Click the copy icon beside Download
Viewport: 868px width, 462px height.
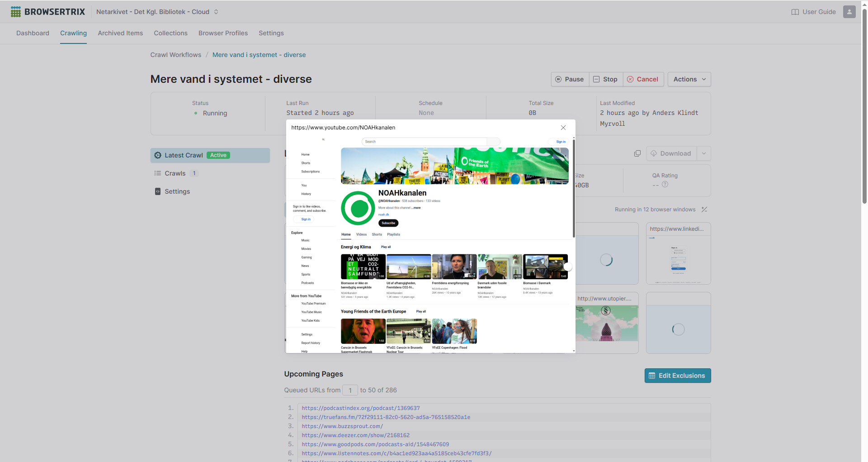pyautogui.click(x=637, y=153)
